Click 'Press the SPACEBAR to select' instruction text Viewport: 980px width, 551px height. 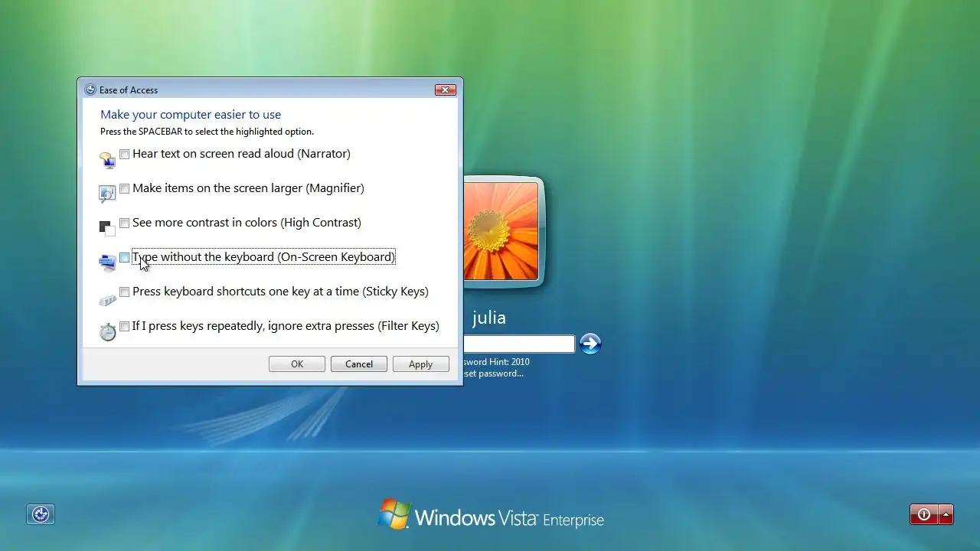click(x=207, y=132)
